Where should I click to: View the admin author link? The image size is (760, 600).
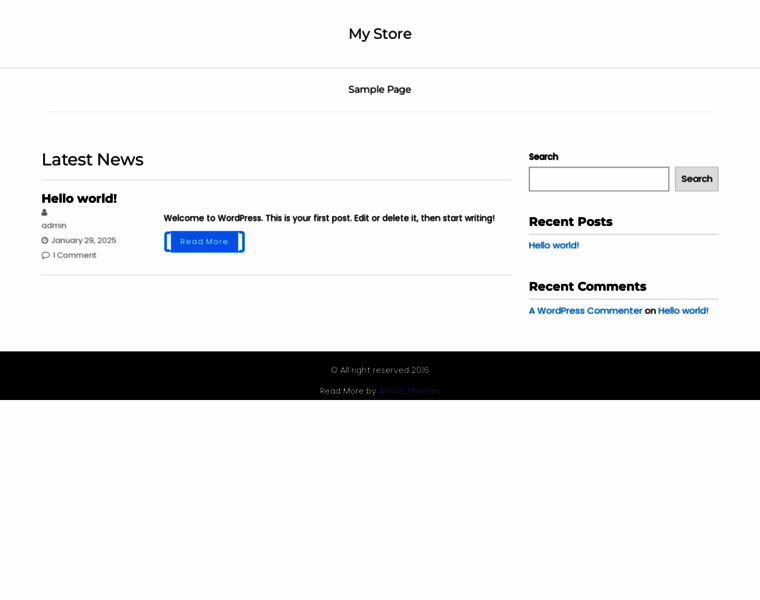pos(54,225)
